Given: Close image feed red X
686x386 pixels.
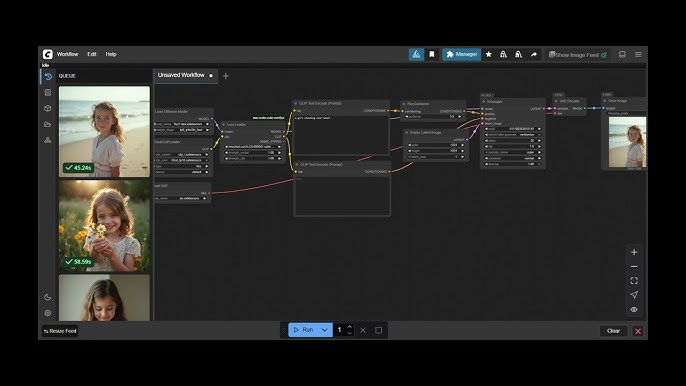Looking at the screenshot, I should click(x=638, y=331).
